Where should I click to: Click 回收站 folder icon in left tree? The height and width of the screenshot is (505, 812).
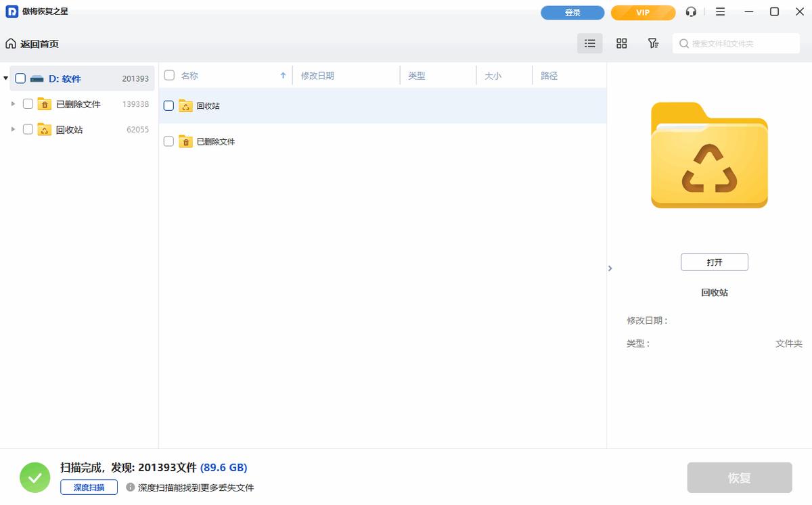(x=44, y=129)
